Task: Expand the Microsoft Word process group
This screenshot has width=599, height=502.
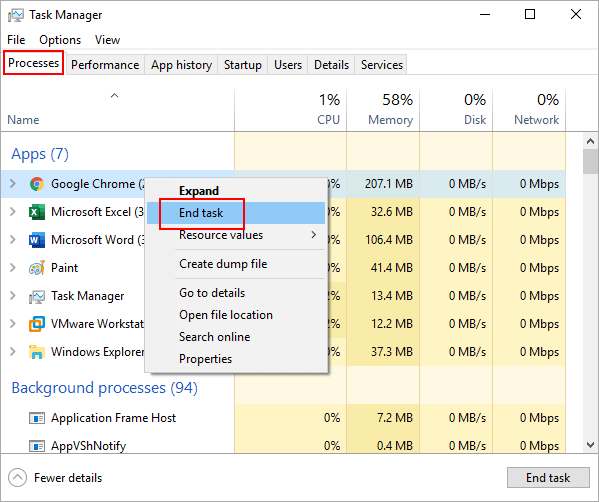Action: pos(13,240)
